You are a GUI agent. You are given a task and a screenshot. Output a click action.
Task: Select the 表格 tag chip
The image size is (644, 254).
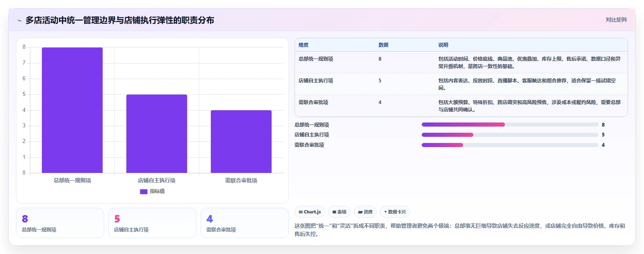(339, 212)
